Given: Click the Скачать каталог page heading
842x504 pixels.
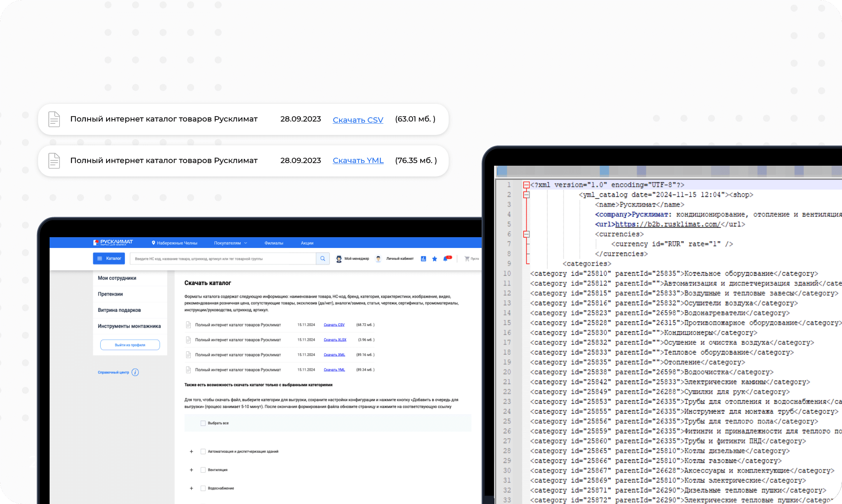Looking at the screenshot, I should click(208, 283).
